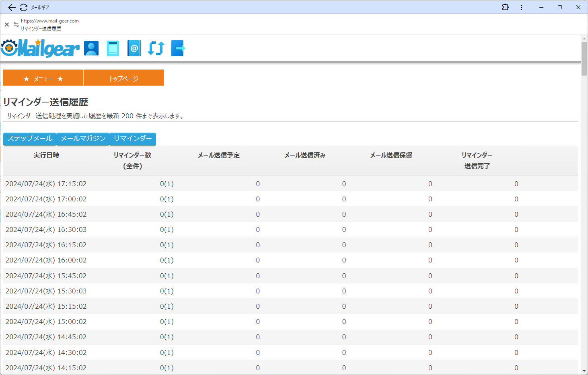Select row 2024/07/24(水) 15:00:02

290,322
